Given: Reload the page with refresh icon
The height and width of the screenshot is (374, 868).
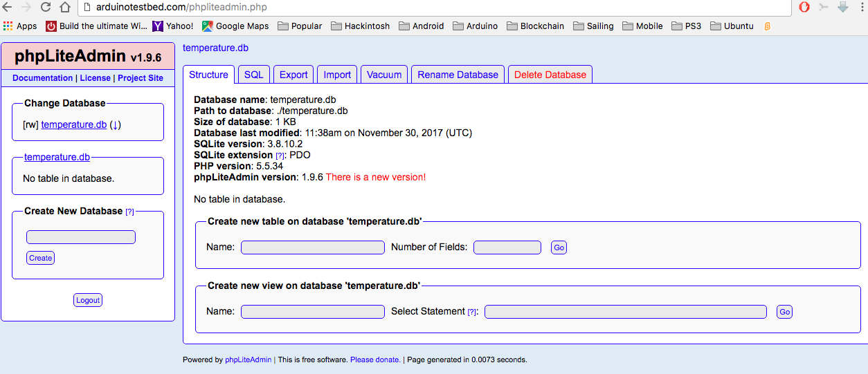Looking at the screenshot, I should [46, 8].
